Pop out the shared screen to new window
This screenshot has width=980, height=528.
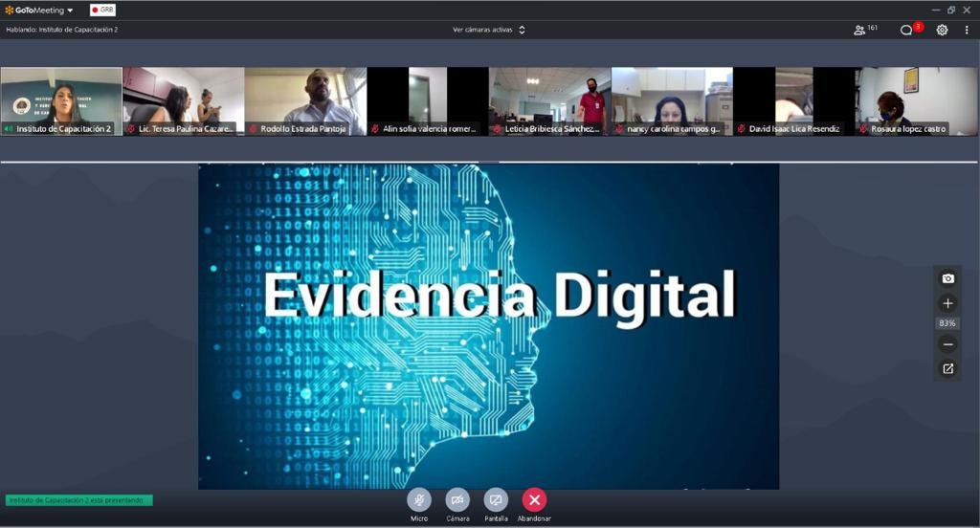coord(947,368)
